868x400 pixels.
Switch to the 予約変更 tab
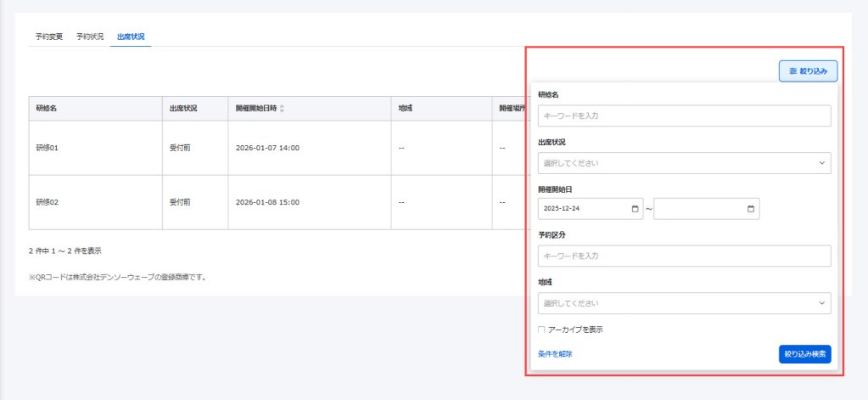point(48,37)
